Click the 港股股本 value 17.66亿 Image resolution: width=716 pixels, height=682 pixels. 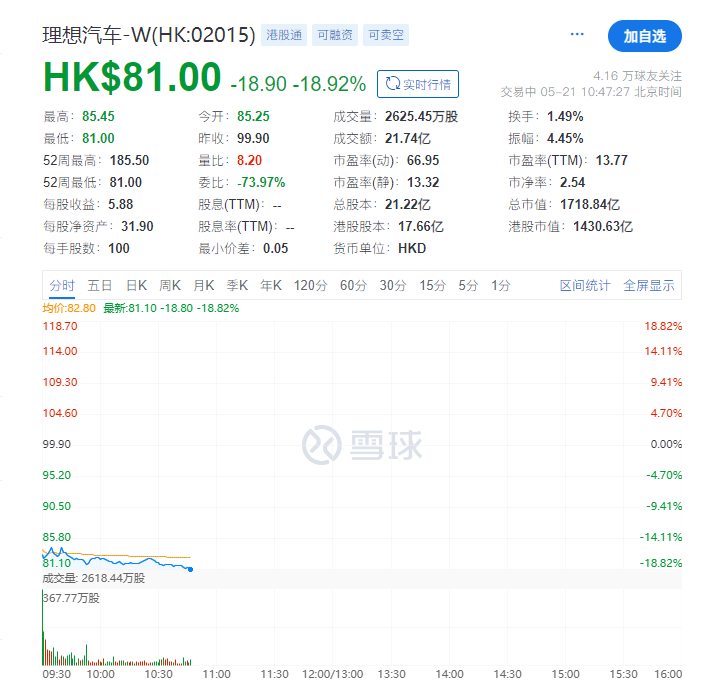[x=421, y=226]
